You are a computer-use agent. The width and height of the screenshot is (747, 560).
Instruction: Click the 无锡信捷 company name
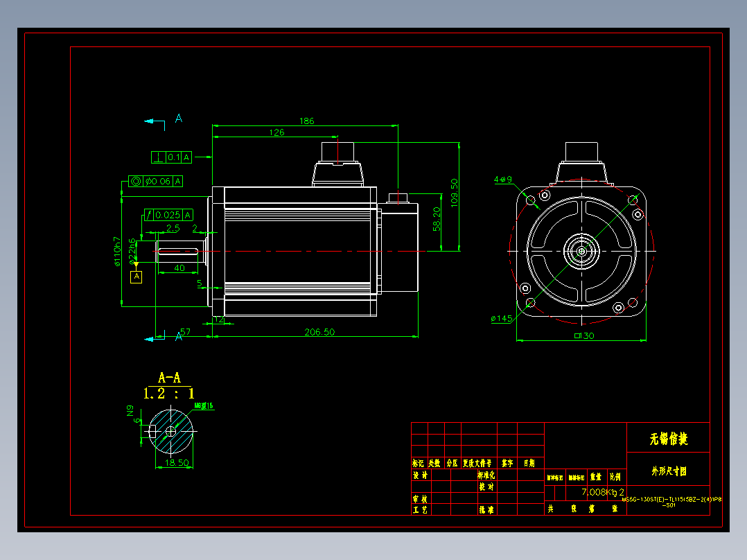point(669,439)
